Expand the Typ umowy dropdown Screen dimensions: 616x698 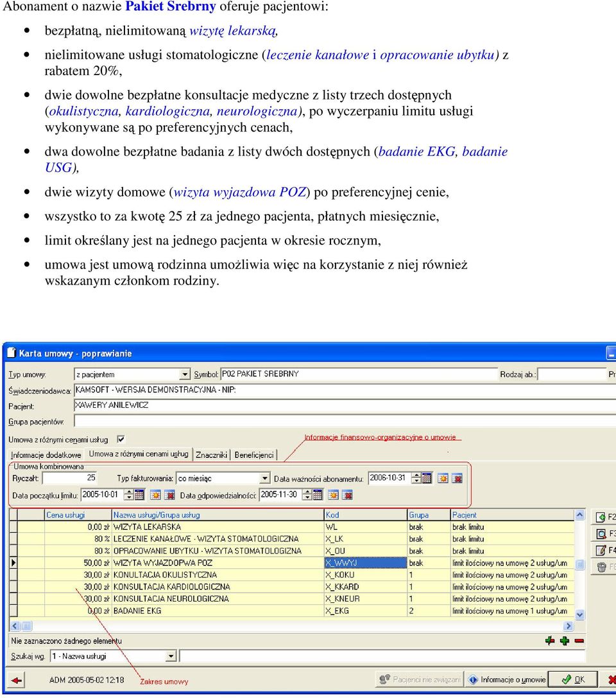tap(185, 374)
